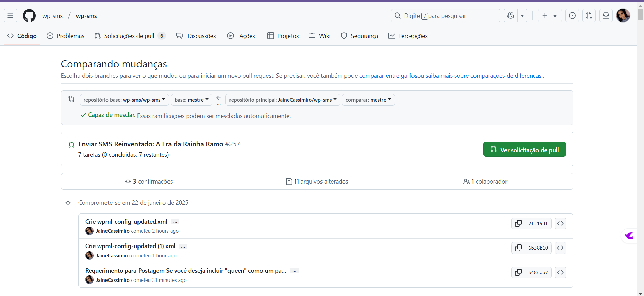Open the pull requests icon in the header
The height and width of the screenshot is (296, 644).
[589, 15]
